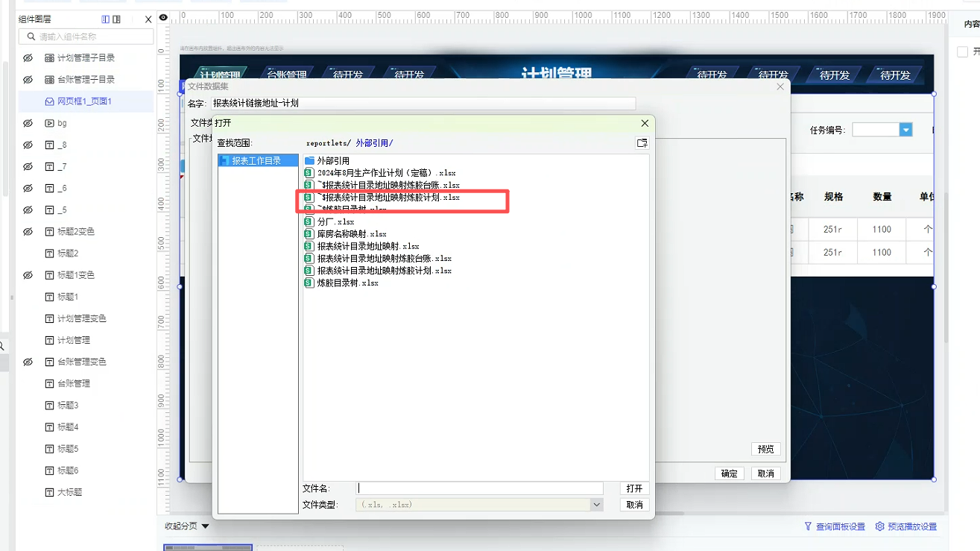This screenshot has width=980, height=551.
Task: Show the 标题2变色 layer via eye icon
Action: 28,232
